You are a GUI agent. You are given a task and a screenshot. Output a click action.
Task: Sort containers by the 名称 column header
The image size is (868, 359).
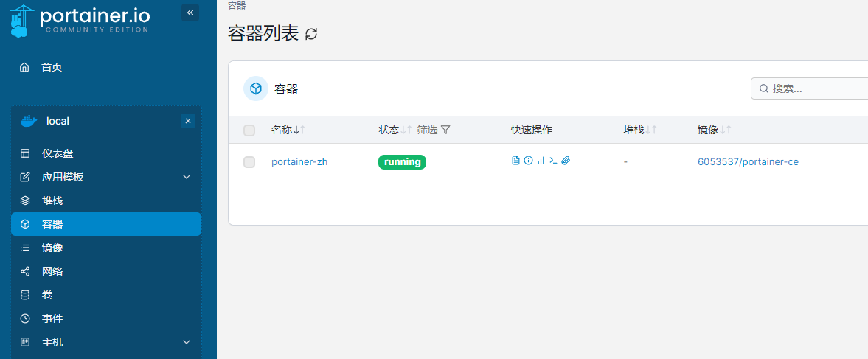point(282,130)
